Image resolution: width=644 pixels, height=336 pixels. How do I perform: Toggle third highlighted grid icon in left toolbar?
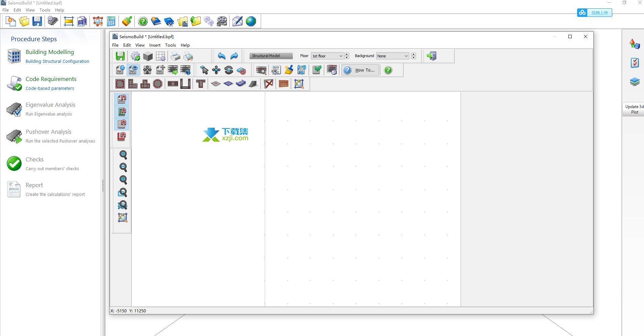122,124
